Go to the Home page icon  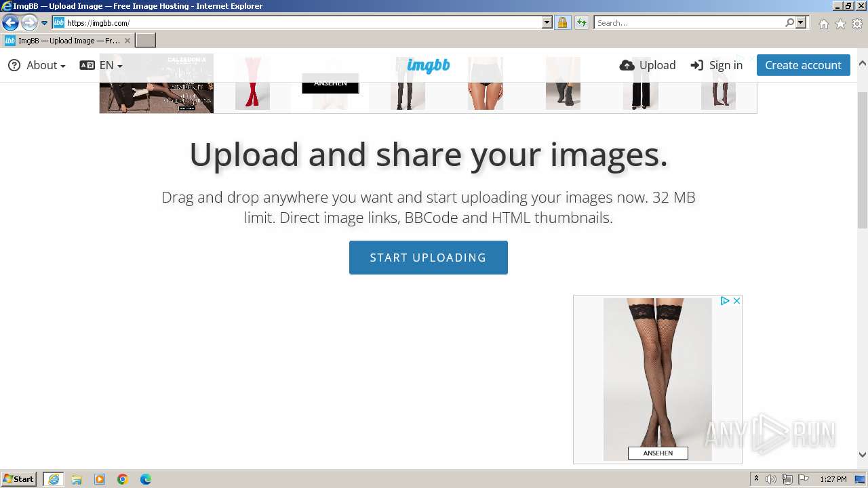[823, 24]
